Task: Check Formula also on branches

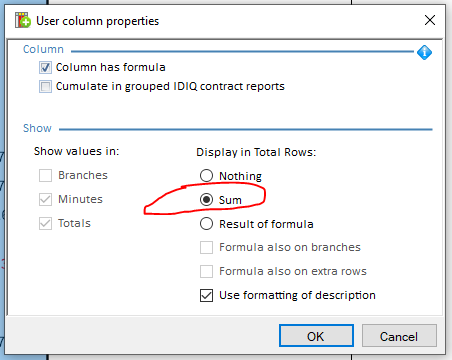Action: click(206, 248)
